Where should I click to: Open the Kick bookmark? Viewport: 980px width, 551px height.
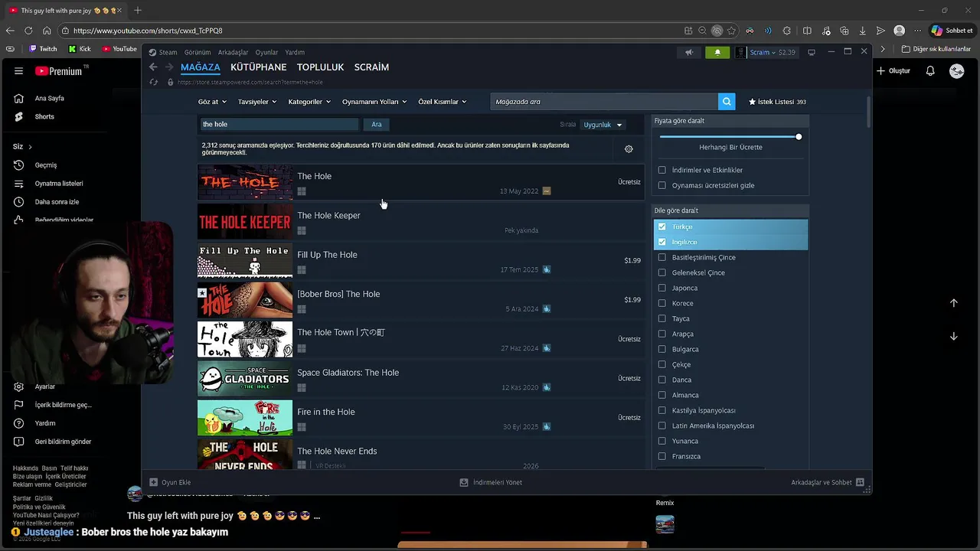[80, 49]
